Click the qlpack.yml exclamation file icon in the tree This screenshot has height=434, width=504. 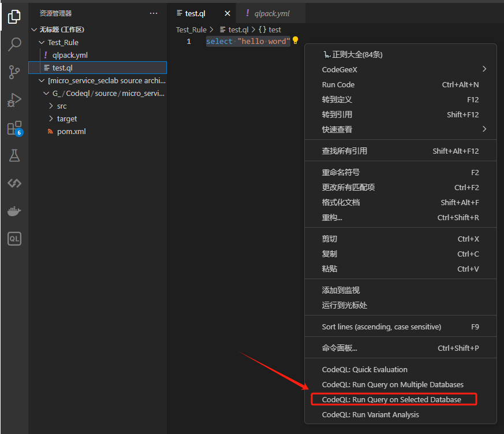point(46,55)
